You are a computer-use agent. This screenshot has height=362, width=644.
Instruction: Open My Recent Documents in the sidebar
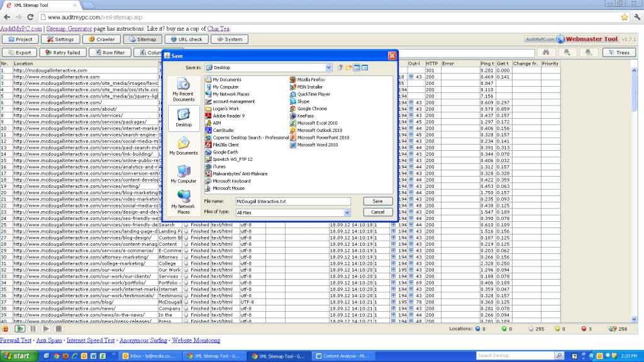(184, 89)
